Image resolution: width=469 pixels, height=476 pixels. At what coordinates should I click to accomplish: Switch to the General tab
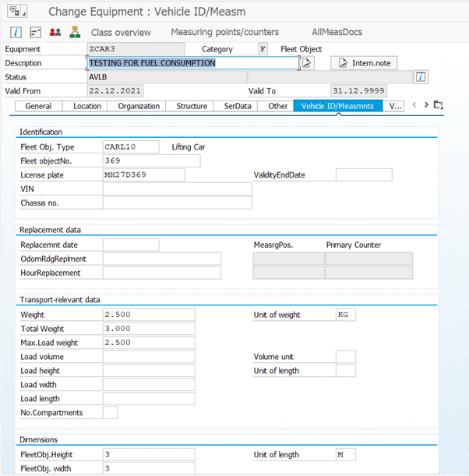[38, 106]
